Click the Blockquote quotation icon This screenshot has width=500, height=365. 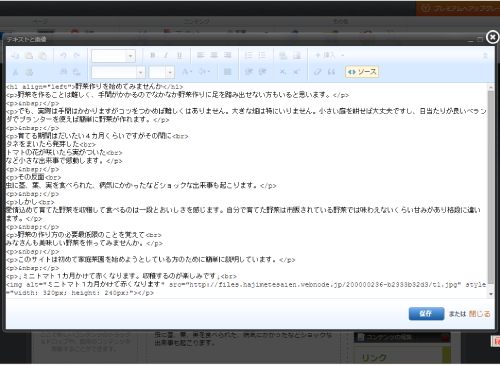[331, 72]
